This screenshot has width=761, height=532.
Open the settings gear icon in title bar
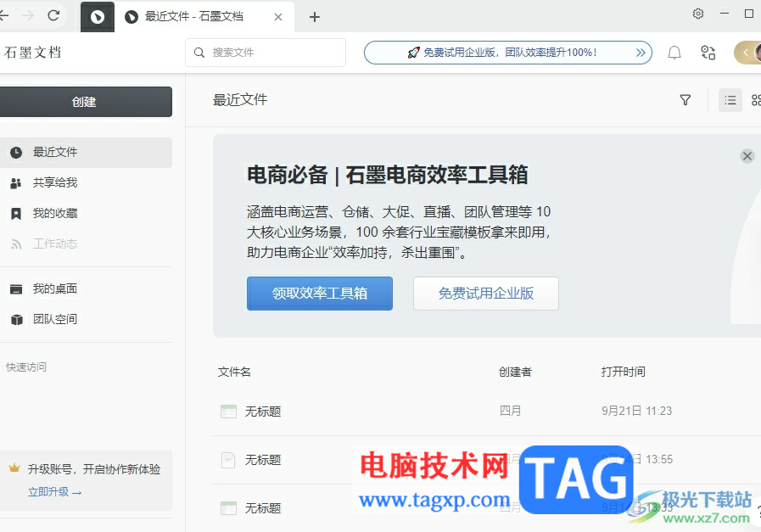pos(698,14)
